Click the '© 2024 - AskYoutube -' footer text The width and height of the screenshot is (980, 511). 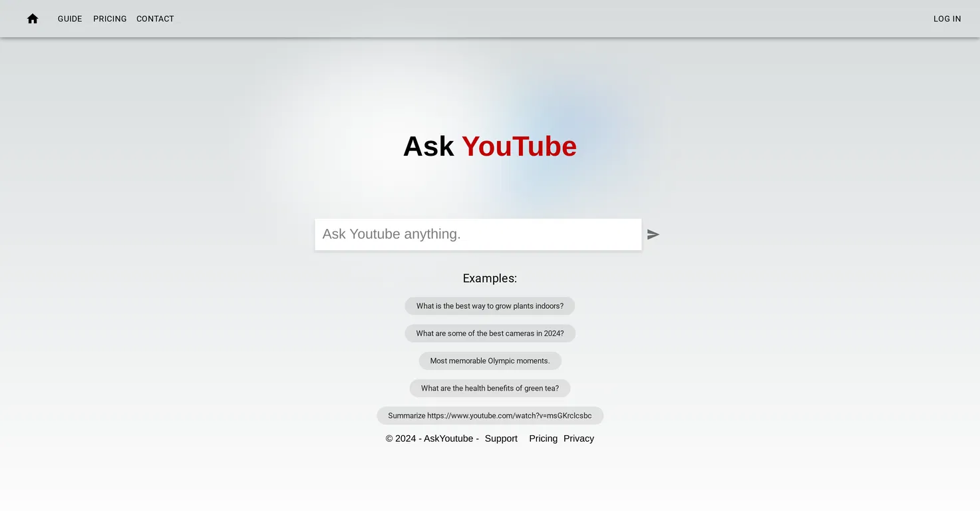[432, 438]
